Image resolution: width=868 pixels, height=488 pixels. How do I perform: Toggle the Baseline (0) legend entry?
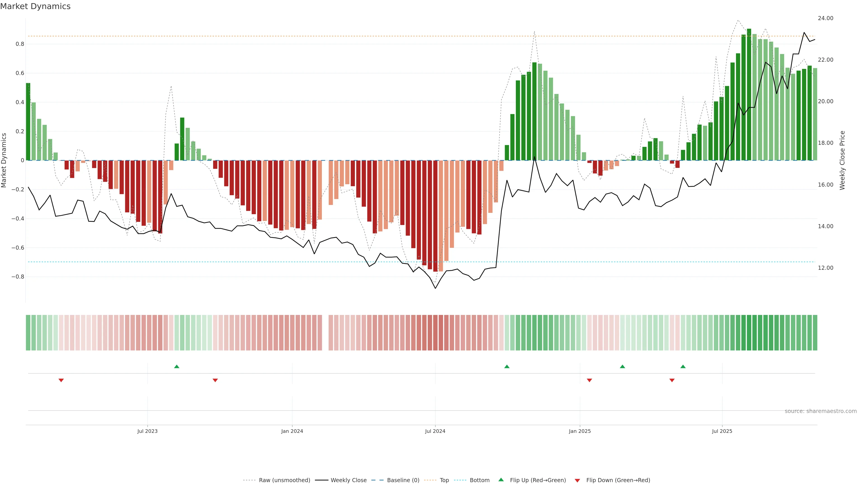(x=403, y=480)
